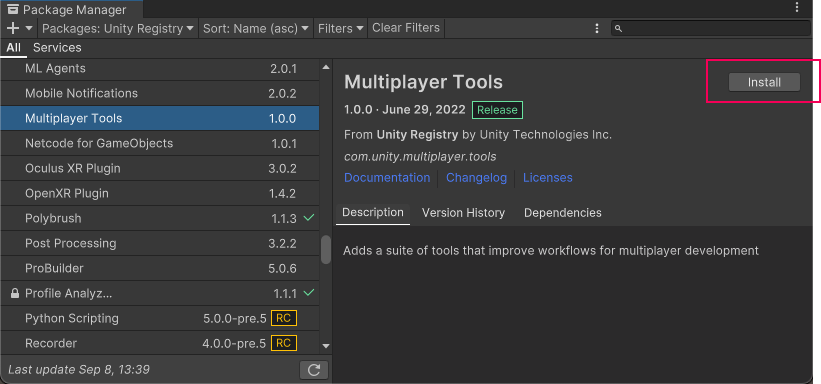Open the Packages: Unity Registry dropdown
The image size is (821, 384).
118,28
